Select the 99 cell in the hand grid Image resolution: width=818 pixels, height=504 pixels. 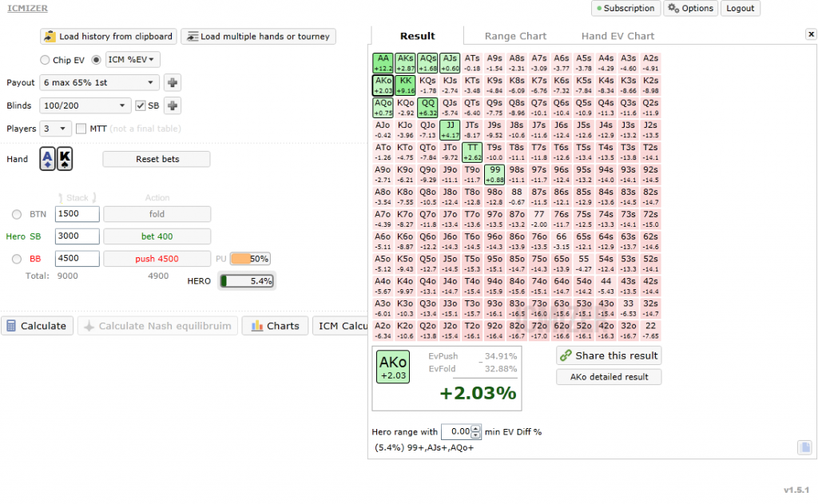(494, 175)
